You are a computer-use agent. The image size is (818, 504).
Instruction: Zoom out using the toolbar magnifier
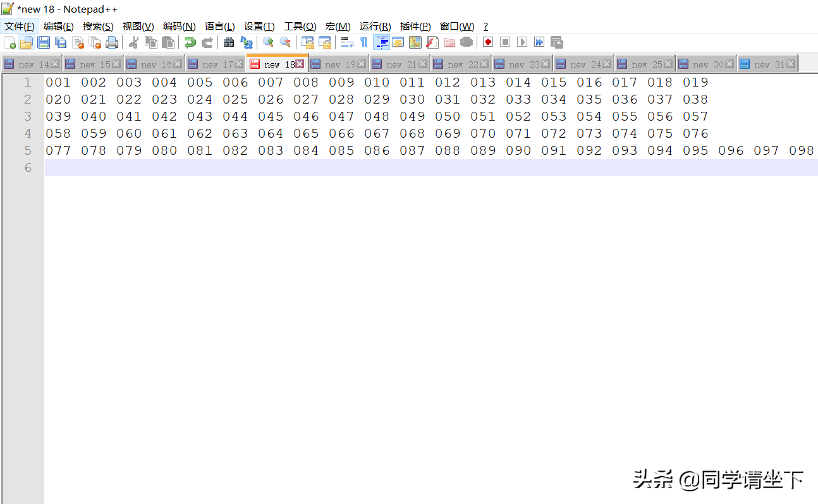point(285,42)
